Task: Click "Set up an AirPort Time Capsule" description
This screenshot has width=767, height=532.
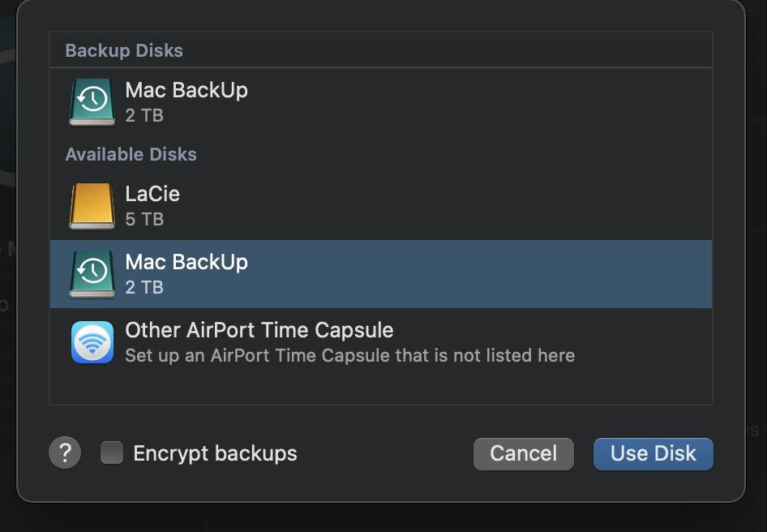Action: point(349,355)
